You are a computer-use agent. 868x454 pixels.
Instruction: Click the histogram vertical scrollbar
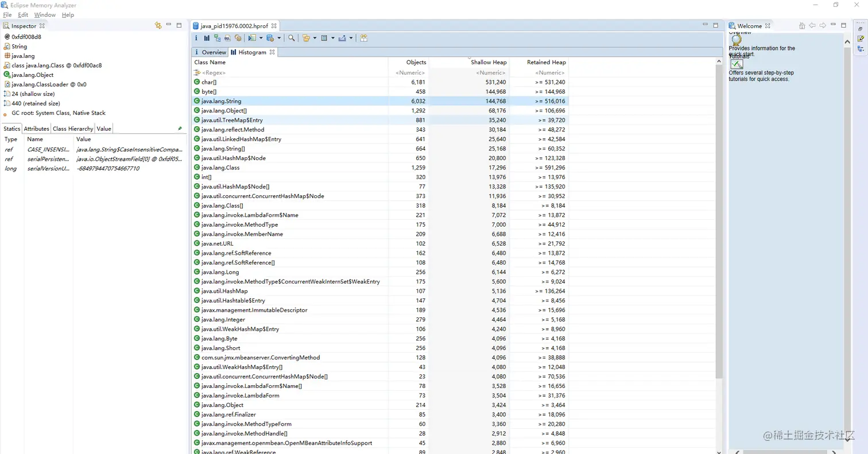(x=719, y=221)
